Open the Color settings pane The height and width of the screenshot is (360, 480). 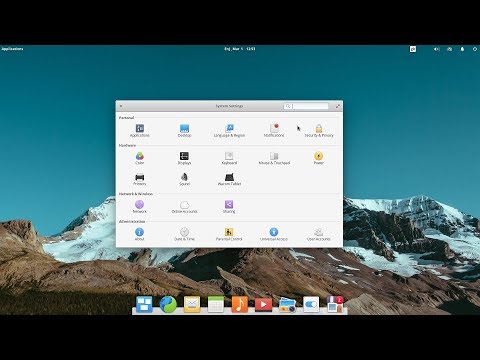point(140,158)
